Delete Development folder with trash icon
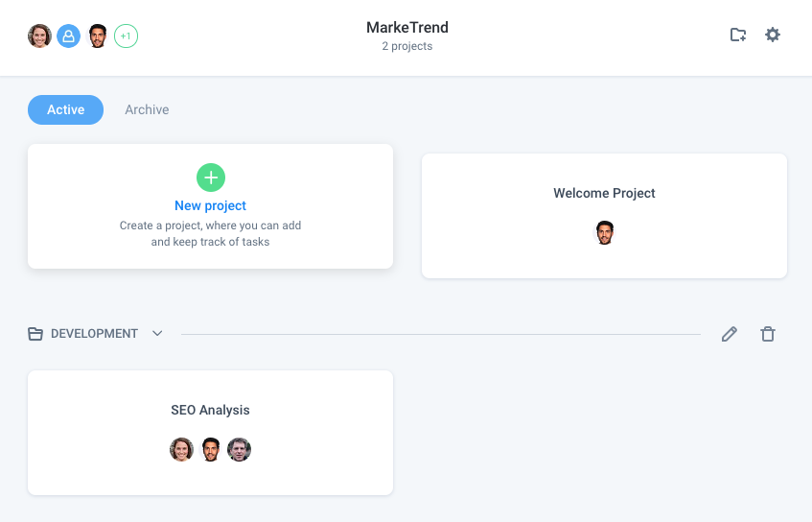This screenshot has height=522, width=812. tap(768, 334)
